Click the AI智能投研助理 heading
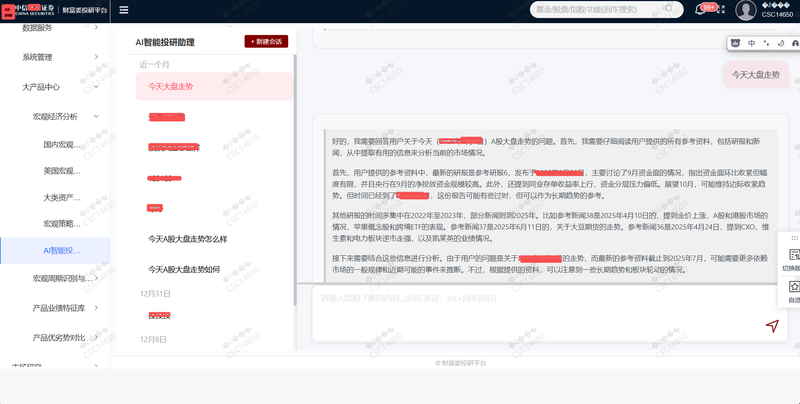 165,42
